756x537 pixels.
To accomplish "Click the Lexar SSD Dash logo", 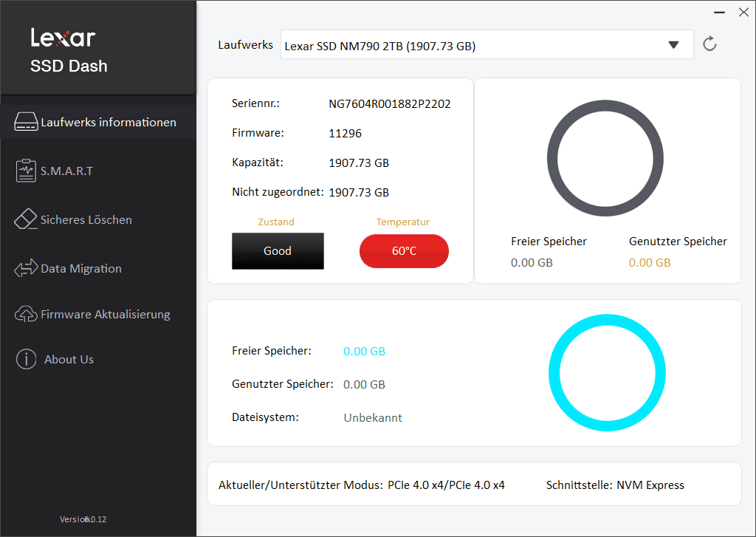I will [x=69, y=50].
